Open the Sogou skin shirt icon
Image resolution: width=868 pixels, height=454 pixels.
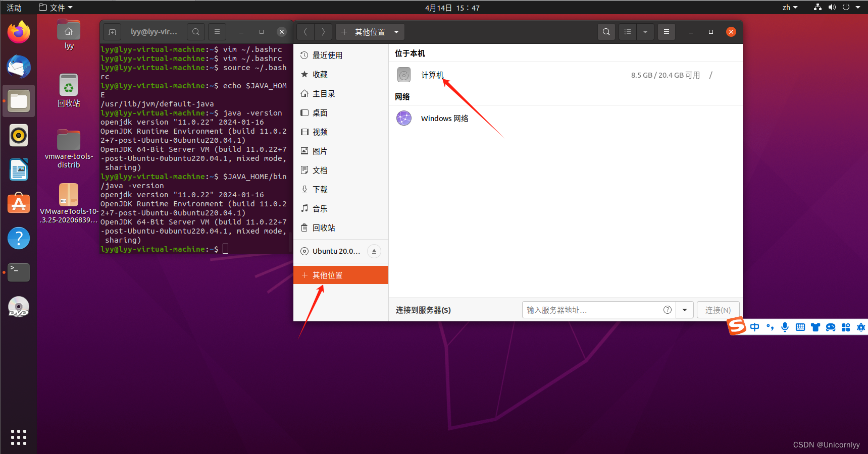(x=815, y=327)
